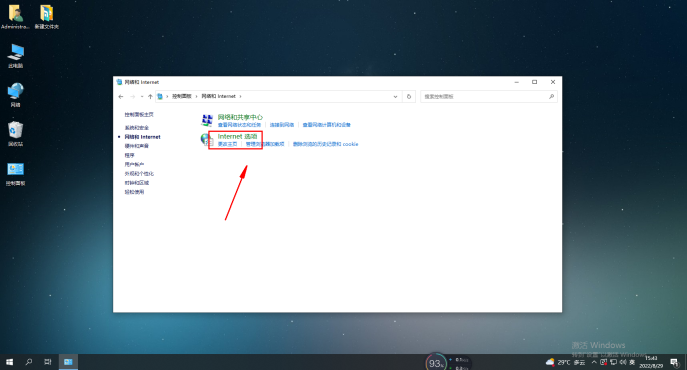Select the 回收站 recycle bin icon

click(15, 134)
